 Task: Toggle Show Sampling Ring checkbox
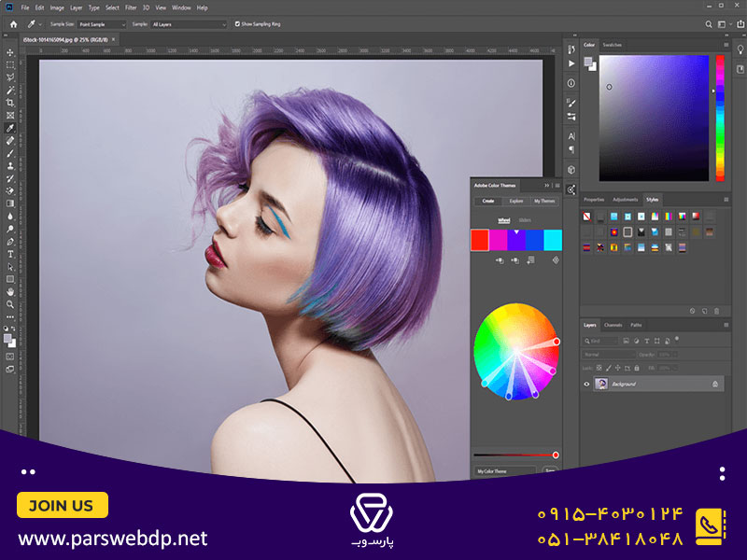[237, 24]
